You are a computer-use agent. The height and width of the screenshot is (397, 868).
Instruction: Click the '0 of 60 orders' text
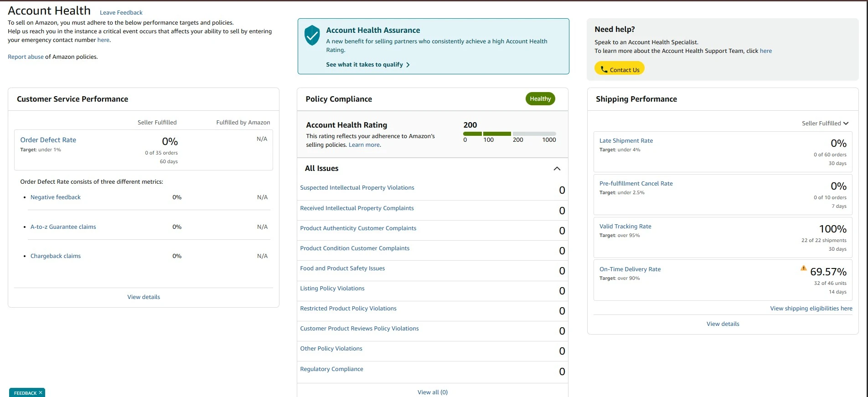(x=830, y=155)
